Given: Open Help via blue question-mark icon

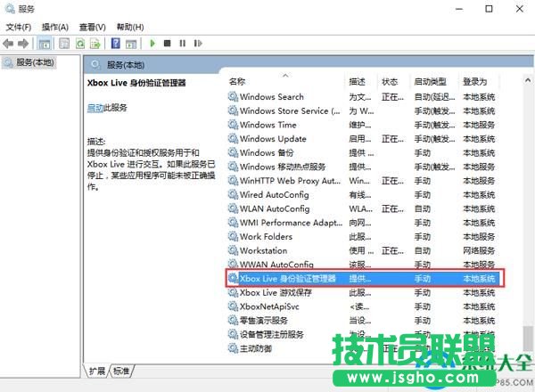Looking at the screenshot, I should tap(115, 43).
